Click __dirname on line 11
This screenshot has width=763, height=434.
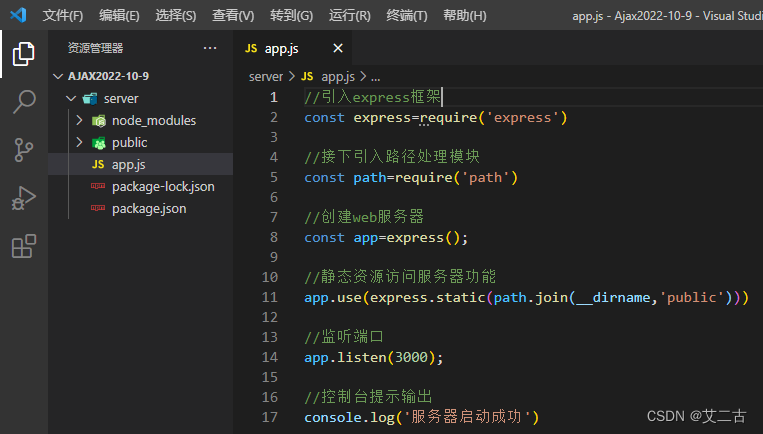613,297
